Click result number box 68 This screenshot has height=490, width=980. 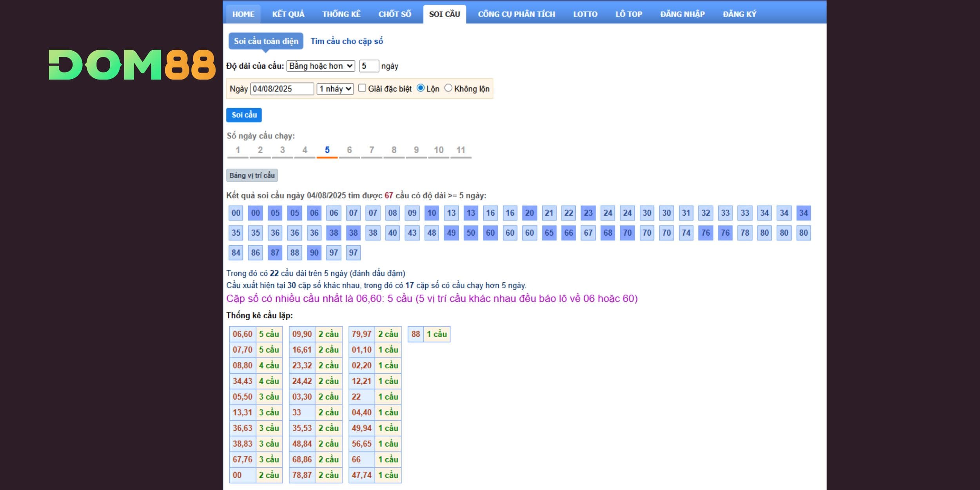608,233
